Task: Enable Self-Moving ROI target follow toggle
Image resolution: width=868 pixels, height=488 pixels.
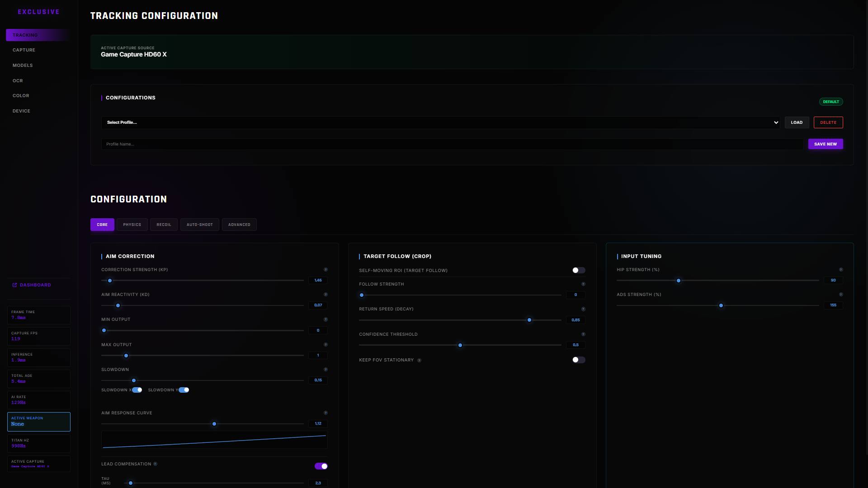Action: coord(578,270)
